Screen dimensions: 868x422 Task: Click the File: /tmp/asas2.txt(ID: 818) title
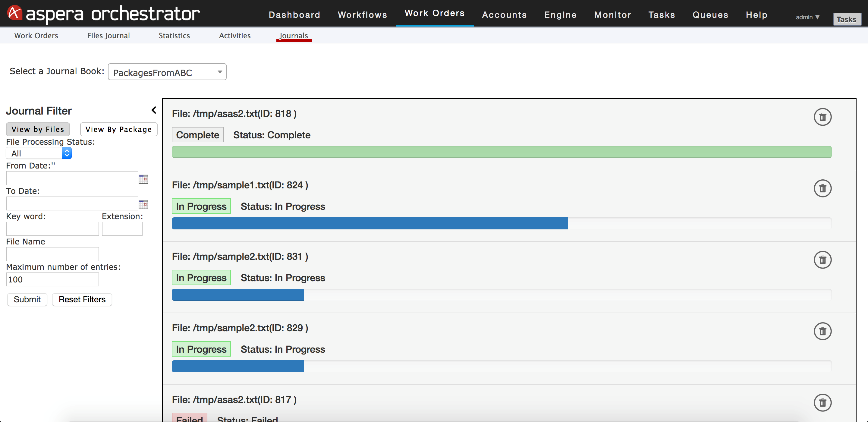coord(234,114)
